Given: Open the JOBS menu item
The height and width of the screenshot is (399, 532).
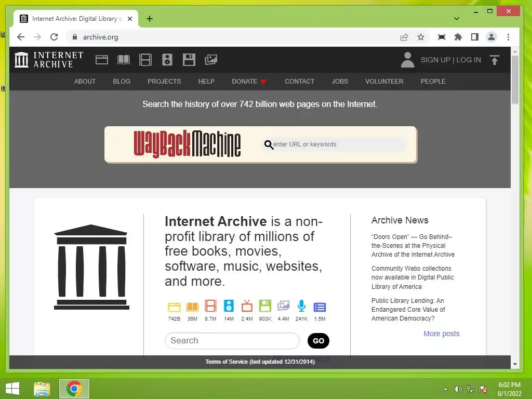Looking at the screenshot, I should 340,82.
